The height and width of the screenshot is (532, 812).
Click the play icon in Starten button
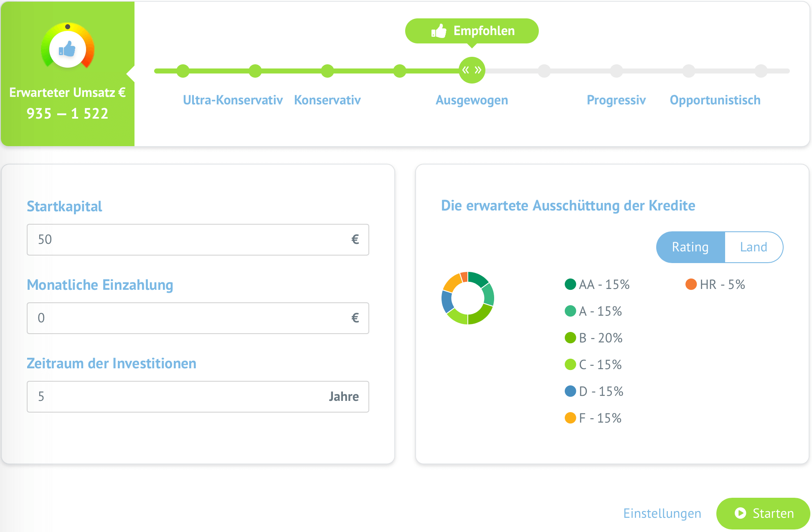click(x=740, y=513)
